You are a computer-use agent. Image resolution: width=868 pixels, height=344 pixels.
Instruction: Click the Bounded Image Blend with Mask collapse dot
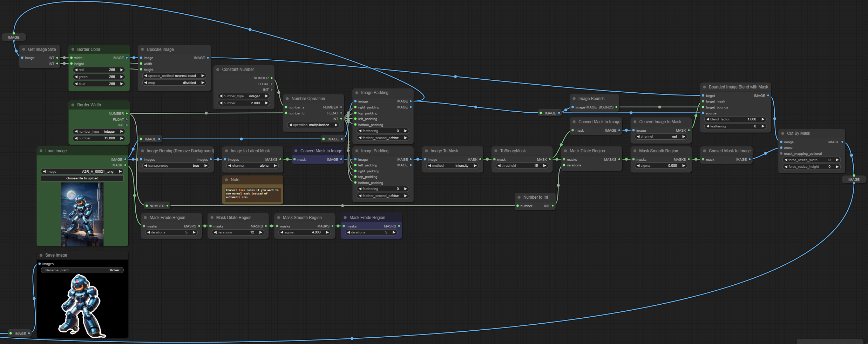coord(705,87)
